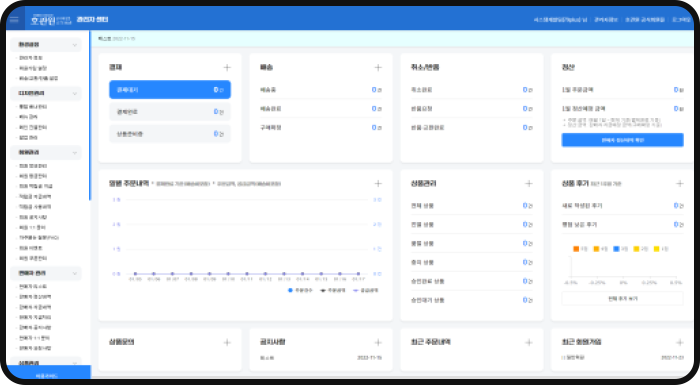700x385 pixels.
Task: Toggle the blue 3점 rating legend item
Action: pyautogui.click(x=621, y=249)
